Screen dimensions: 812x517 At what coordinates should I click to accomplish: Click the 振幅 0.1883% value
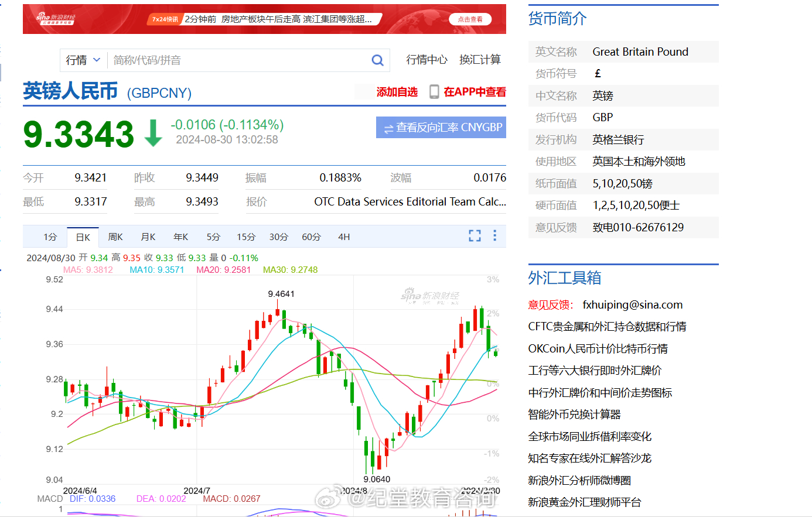click(x=340, y=177)
